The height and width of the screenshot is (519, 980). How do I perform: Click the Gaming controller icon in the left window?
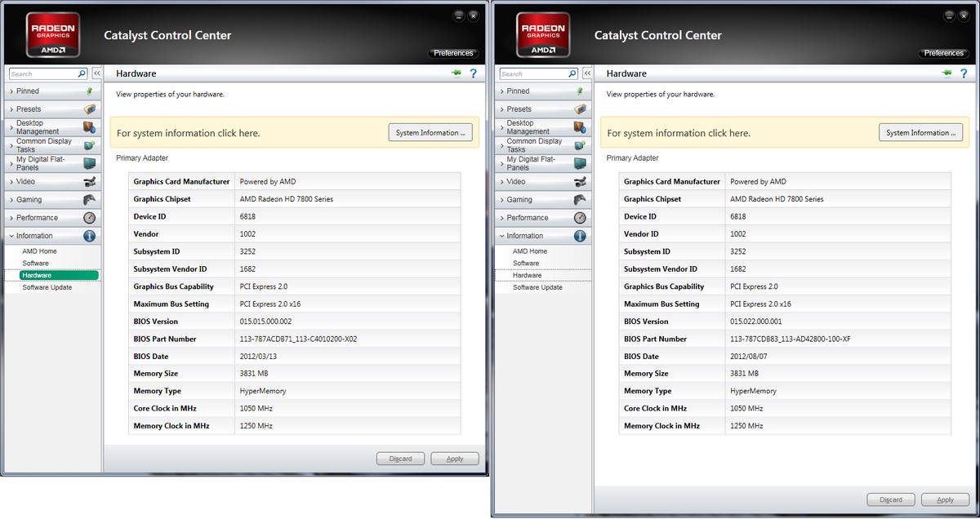(90, 199)
